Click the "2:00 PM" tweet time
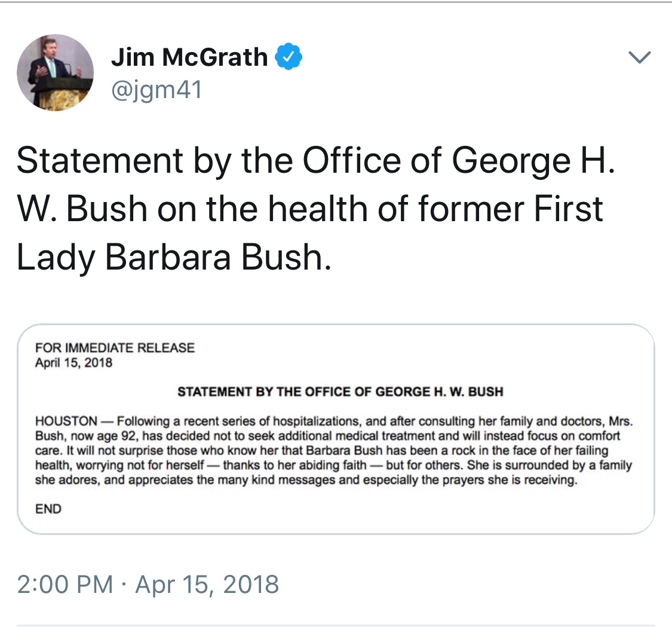 (65, 583)
